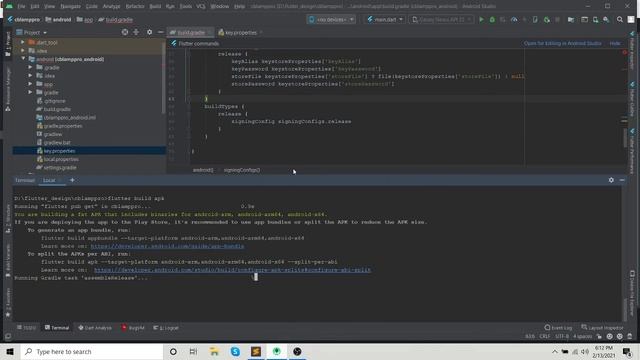This screenshot has height=360, width=640.
Task: Open the Build menu
Action: (155, 7)
